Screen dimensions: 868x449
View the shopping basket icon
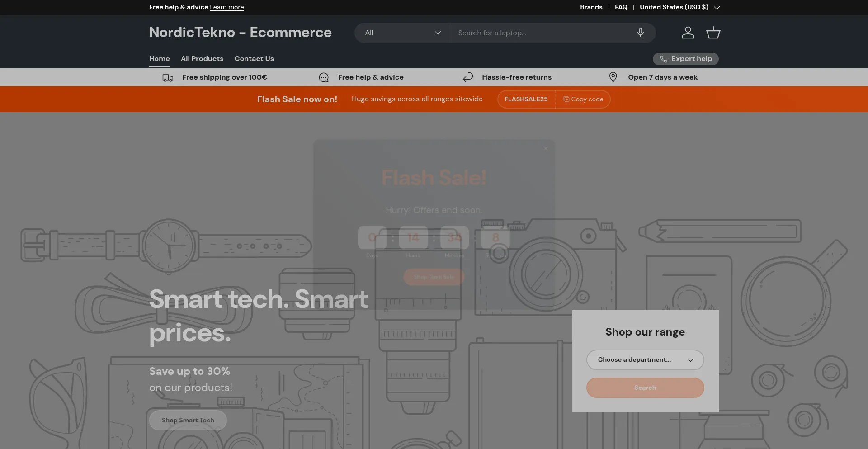(713, 33)
